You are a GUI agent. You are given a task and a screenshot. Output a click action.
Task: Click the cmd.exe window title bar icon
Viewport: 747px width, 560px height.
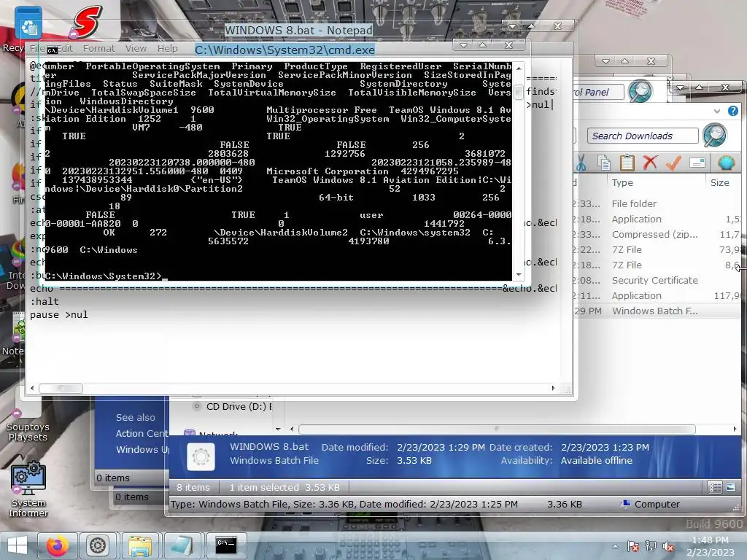tap(53, 50)
